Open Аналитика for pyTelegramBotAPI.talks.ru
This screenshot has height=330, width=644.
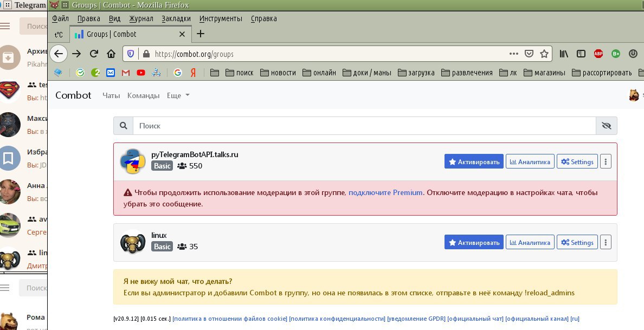pos(530,161)
